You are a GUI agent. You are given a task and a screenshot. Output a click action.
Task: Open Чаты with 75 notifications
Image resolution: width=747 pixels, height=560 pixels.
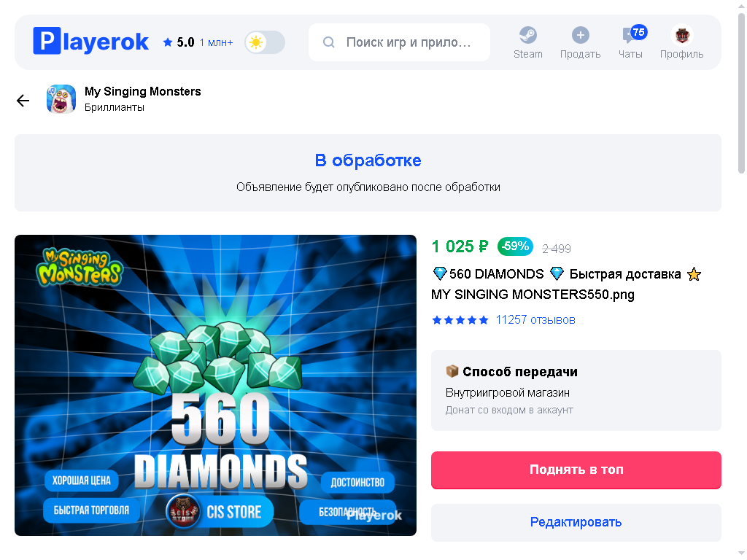(630, 42)
